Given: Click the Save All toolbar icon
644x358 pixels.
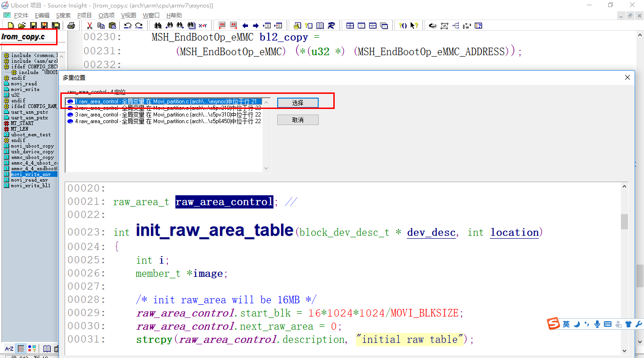Looking at the screenshot, I should click(x=56, y=25).
